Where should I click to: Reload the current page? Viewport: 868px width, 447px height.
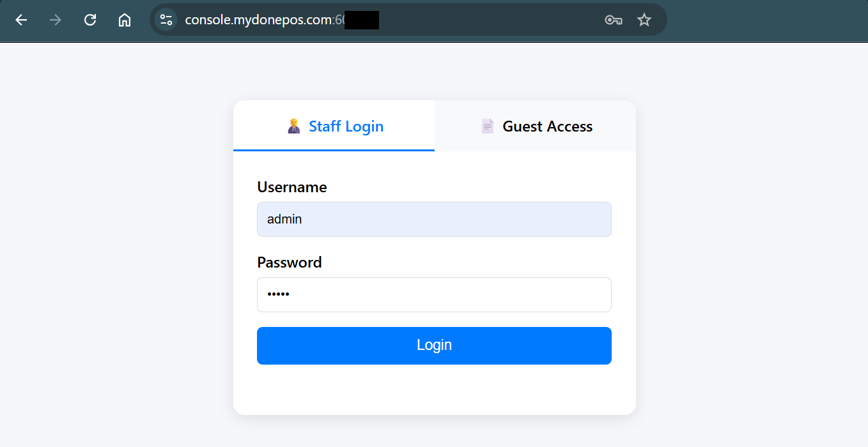[x=90, y=20]
